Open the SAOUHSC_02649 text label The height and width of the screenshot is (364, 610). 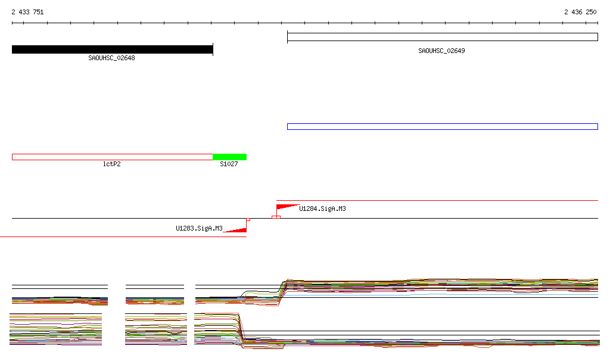tap(441, 51)
